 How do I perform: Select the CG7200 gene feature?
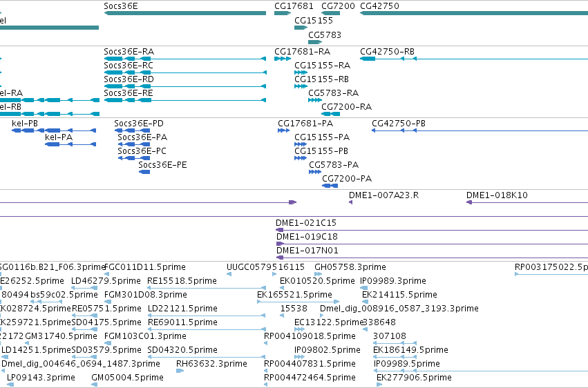point(331,13)
